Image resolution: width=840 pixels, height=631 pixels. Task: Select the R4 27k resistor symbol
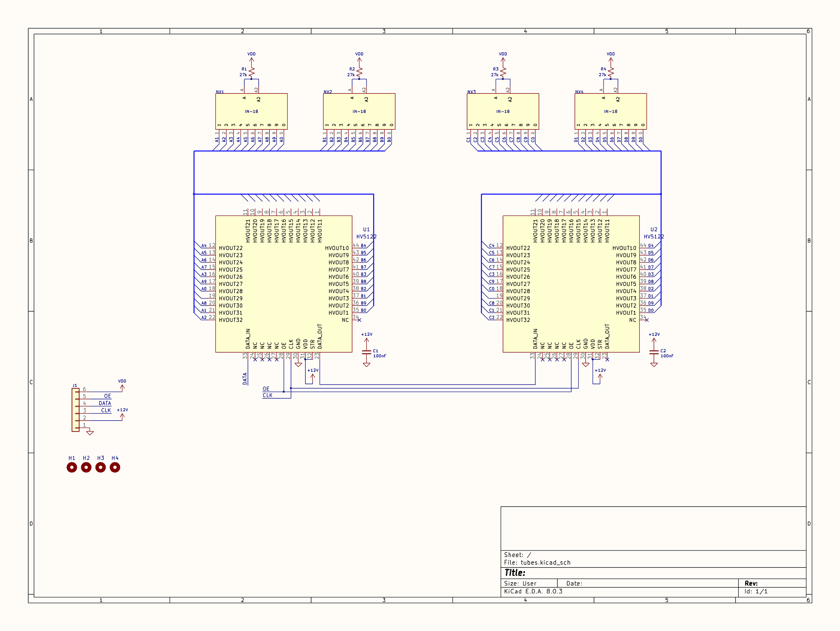click(x=611, y=72)
